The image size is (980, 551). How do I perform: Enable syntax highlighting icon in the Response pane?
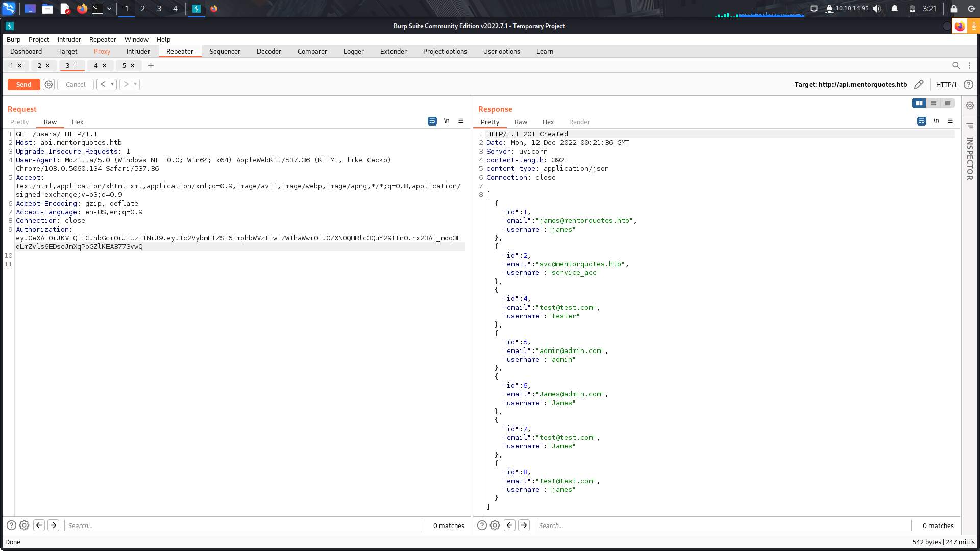click(x=921, y=121)
